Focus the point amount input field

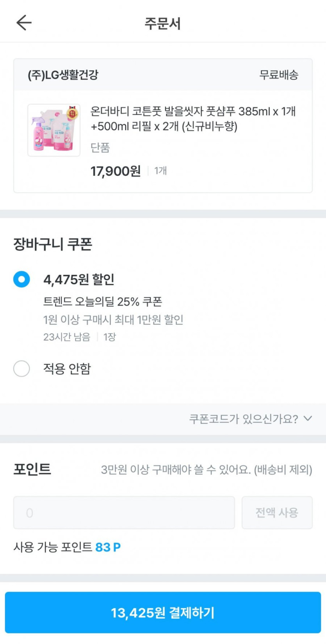(x=124, y=513)
